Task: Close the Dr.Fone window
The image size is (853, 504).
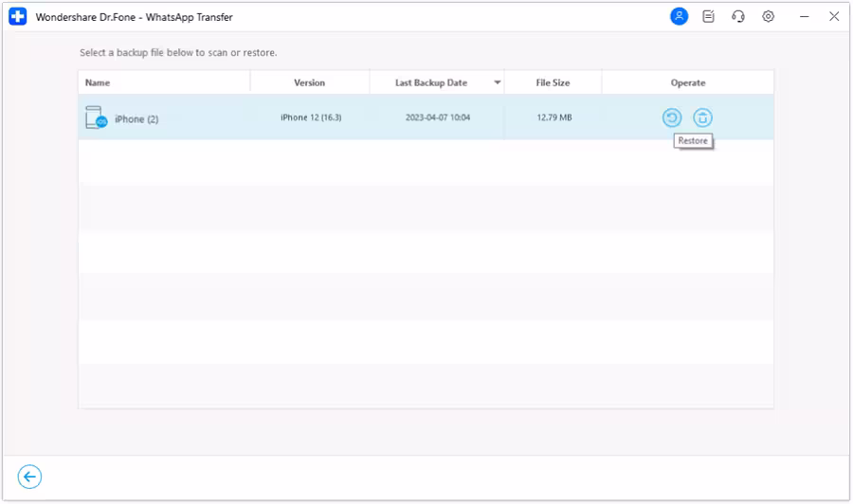Action: (x=834, y=16)
